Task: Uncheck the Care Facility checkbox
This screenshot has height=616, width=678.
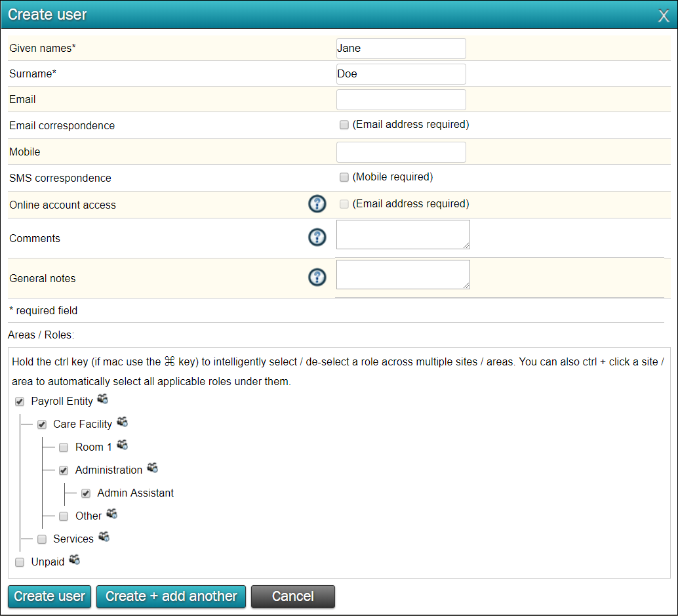Action: click(x=42, y=425)
